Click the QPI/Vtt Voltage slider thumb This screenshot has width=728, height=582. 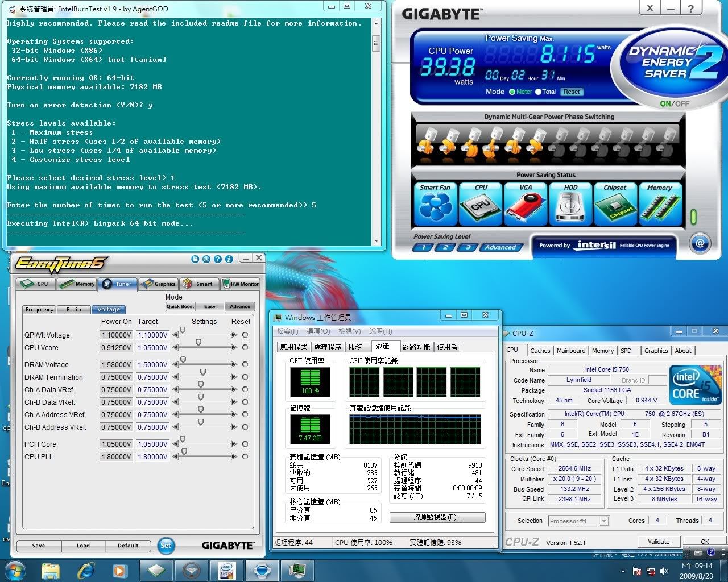[x=183, y=330]
